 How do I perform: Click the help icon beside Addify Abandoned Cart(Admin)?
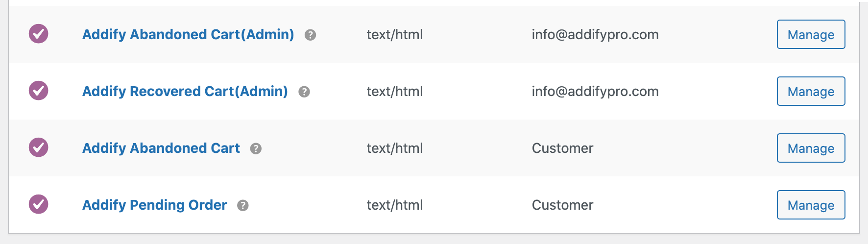pyautogui.click(x=310, y=35)
